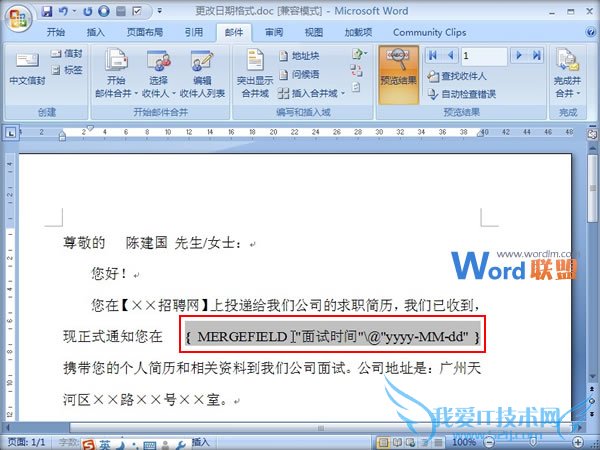This screenshot has width=600, height=450.
Task: Click the hanging indent marker on ruler
Action: [62, 135]
